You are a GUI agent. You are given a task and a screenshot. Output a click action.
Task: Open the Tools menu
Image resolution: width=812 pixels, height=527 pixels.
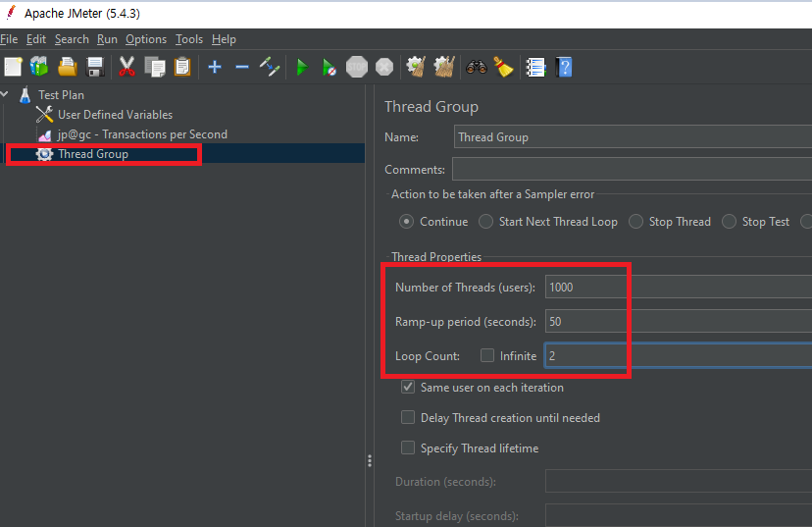(189, 39)
